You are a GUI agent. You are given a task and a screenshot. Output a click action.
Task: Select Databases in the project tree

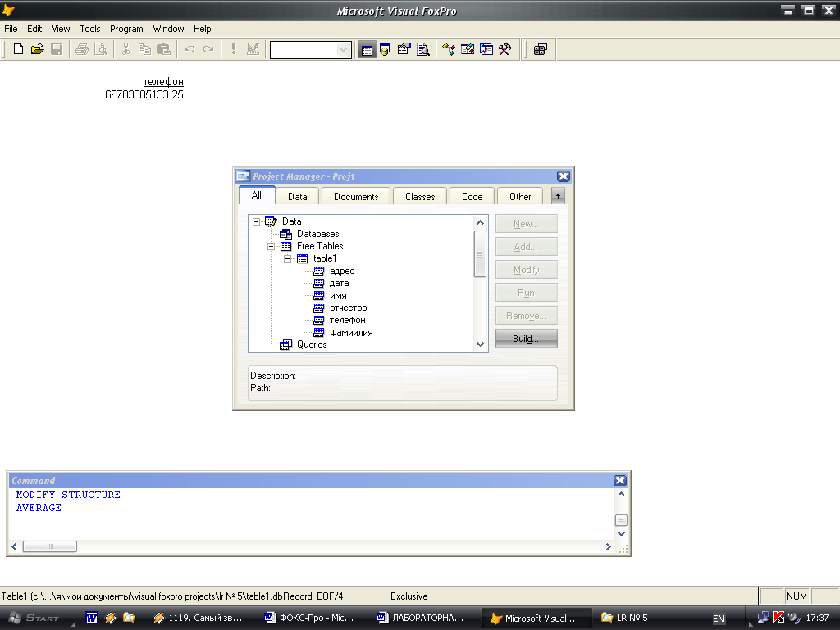pos(317,234)
